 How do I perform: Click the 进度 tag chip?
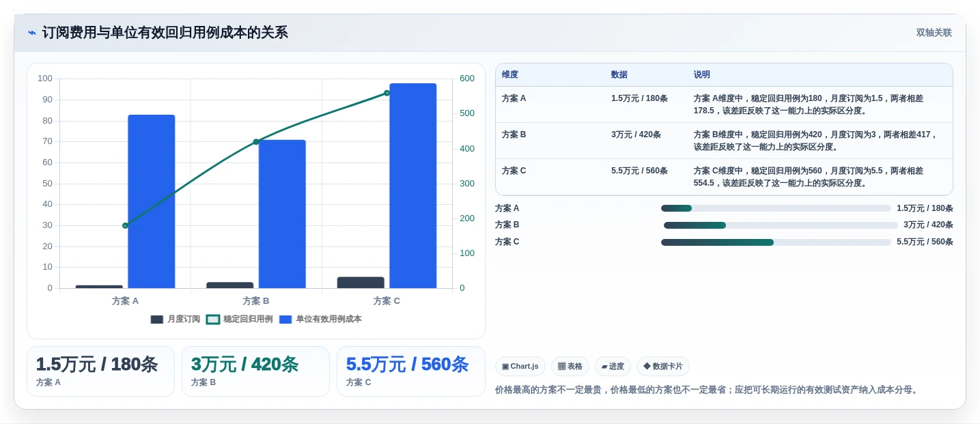click(x=613, y=367)
